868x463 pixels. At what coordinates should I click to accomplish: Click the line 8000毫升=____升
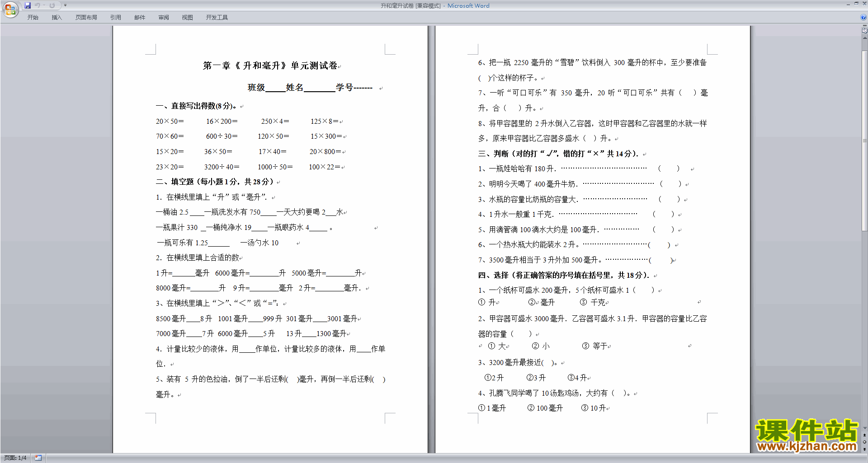click(191, 288)
